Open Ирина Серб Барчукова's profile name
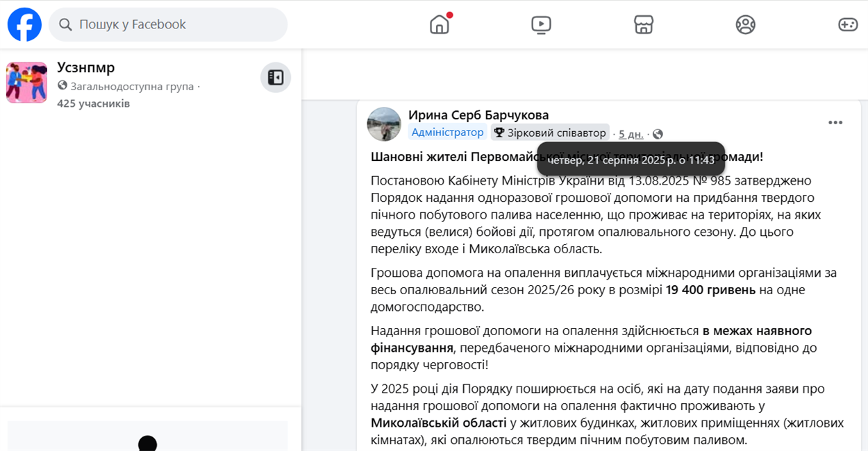Image resolution: width=868 pixels, height=451 pixels. tap(478, 115)
